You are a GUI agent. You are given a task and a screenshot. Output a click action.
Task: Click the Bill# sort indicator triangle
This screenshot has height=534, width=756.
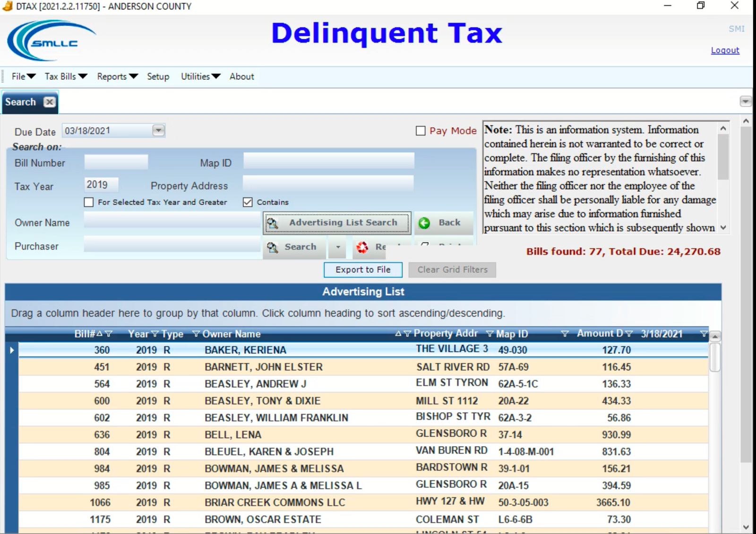pyautogui.click(x=100, y=334)
